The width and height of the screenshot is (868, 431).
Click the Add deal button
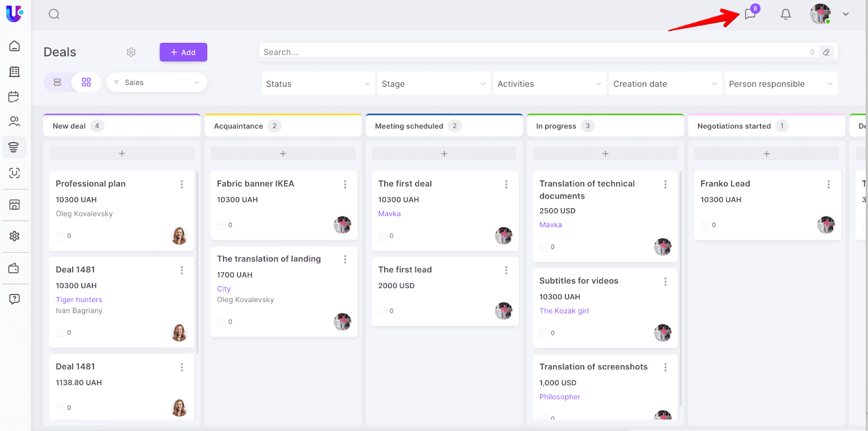(183, 52)
